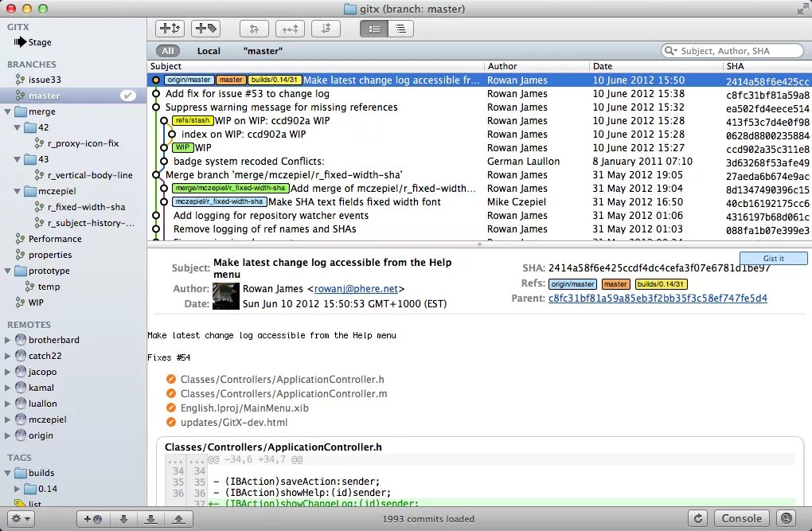The image size is (812, 531).
Task: Expand the 0.14 tags folder
Action: tap(17, 489)
